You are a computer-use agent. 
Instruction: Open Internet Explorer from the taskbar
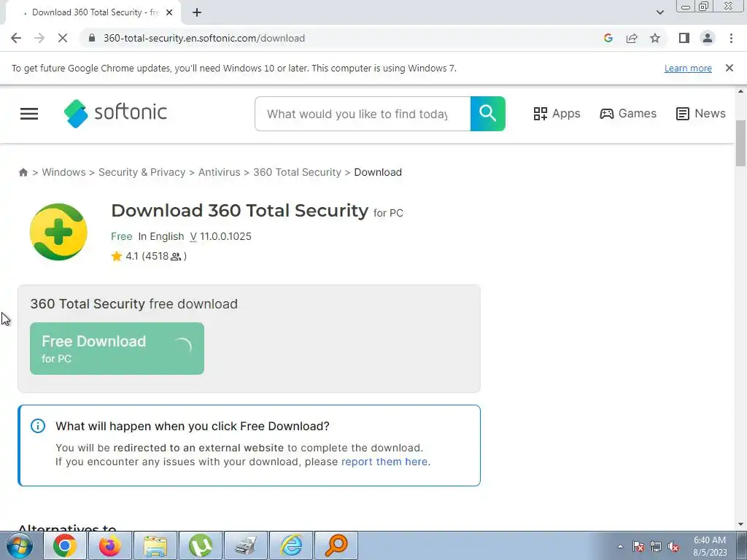(x=291, y=545)
